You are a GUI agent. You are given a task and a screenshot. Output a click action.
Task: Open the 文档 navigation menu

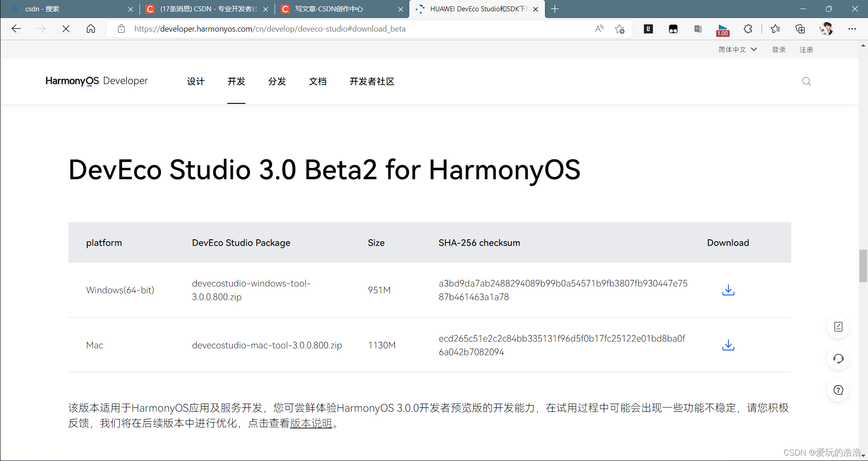[318, 81]
